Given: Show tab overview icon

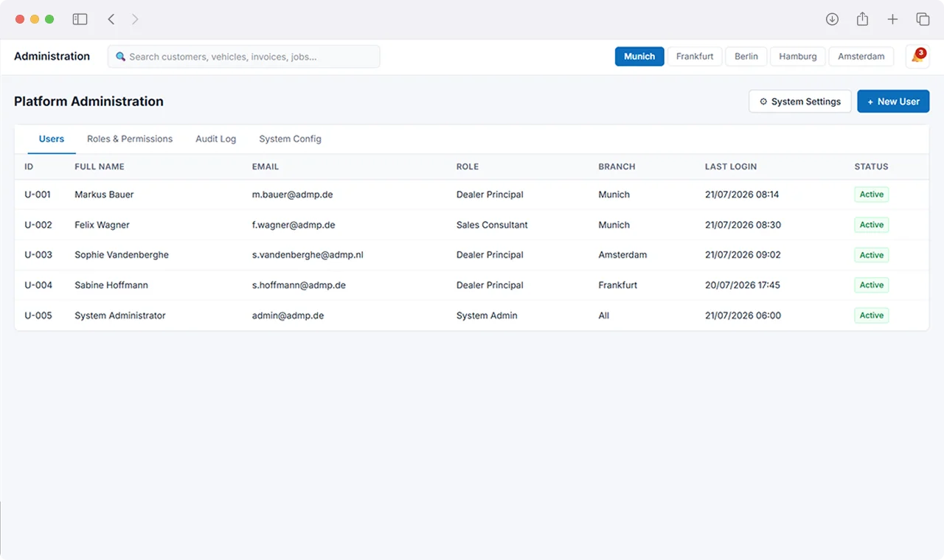Looking at the screenshot, I should pos(923,19).
